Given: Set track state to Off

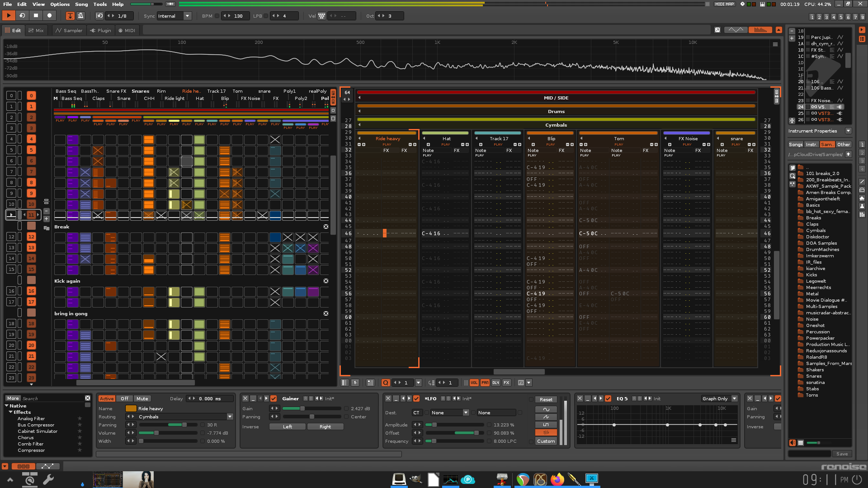Looking at the screenshot, I should click(x=124, y=398).
